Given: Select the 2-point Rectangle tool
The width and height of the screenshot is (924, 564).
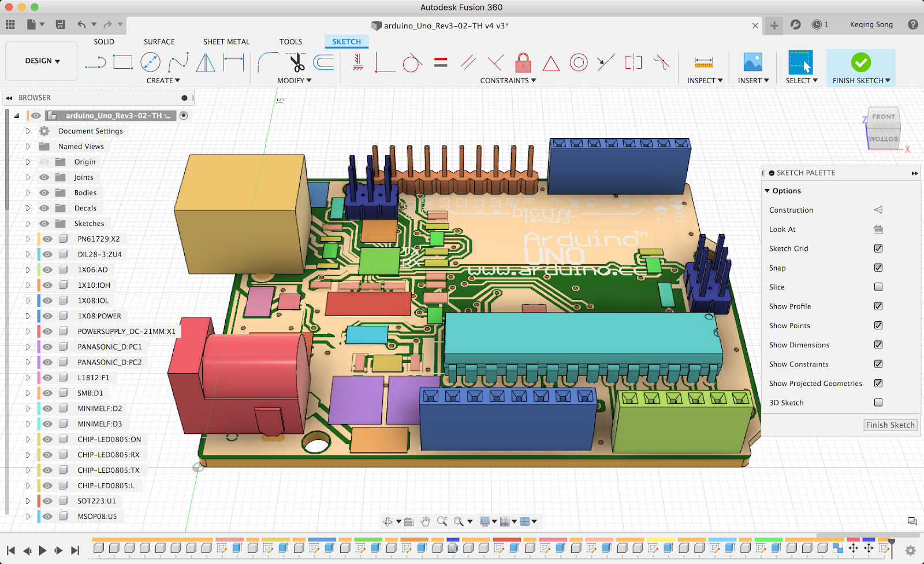Looking at the screenshot, I should [122, 62].
